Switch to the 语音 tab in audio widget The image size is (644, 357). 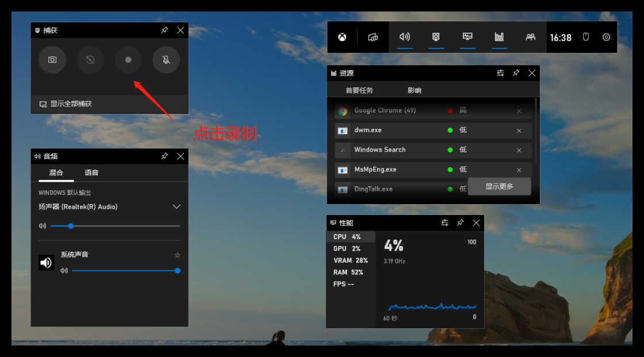91,172
